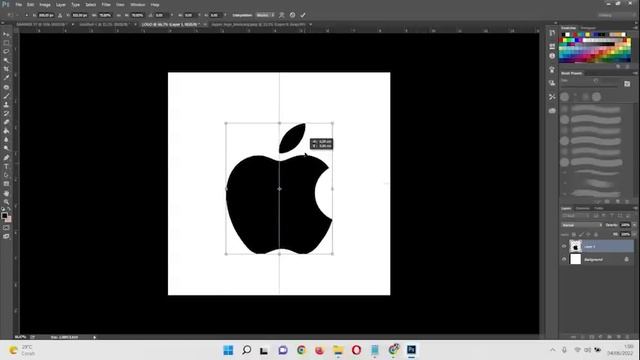Switch to the LOGO document tab

pos(170,24)
